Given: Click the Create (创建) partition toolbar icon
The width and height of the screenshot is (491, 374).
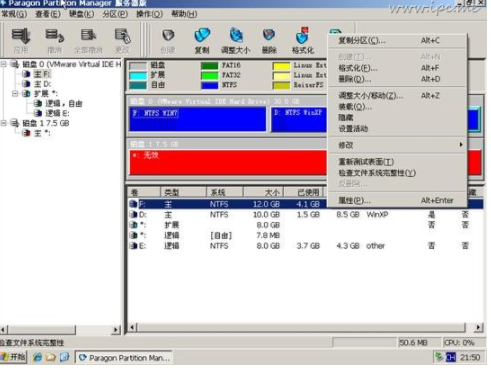Looking at the screenshot, I should [x=168, y=36].
